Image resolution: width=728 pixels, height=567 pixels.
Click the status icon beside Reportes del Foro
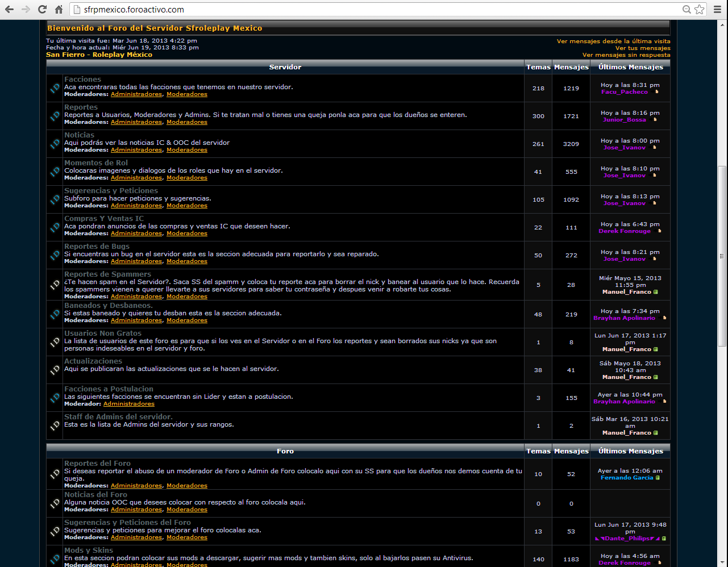(55, 474)
